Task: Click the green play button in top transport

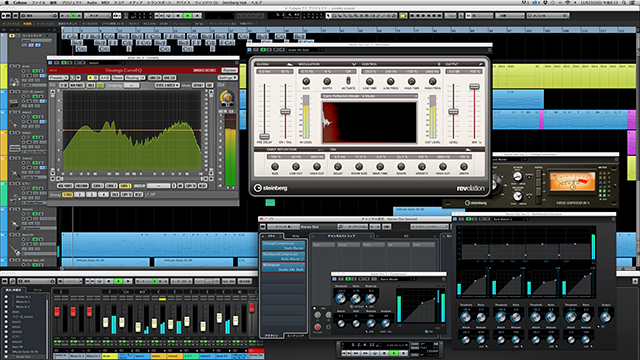Action: click(188, 16)
